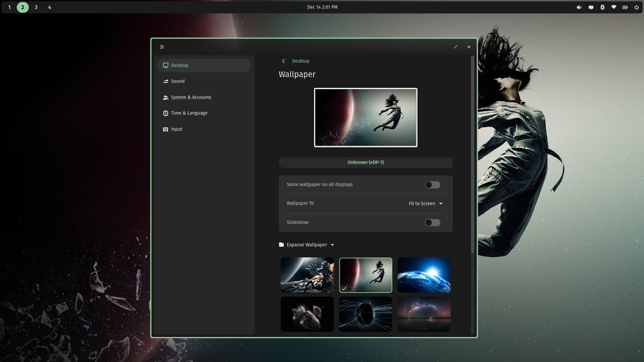Select the Unknown (eDP-1) display button
This screenshot has height=362, width=644.
point(366,162)
